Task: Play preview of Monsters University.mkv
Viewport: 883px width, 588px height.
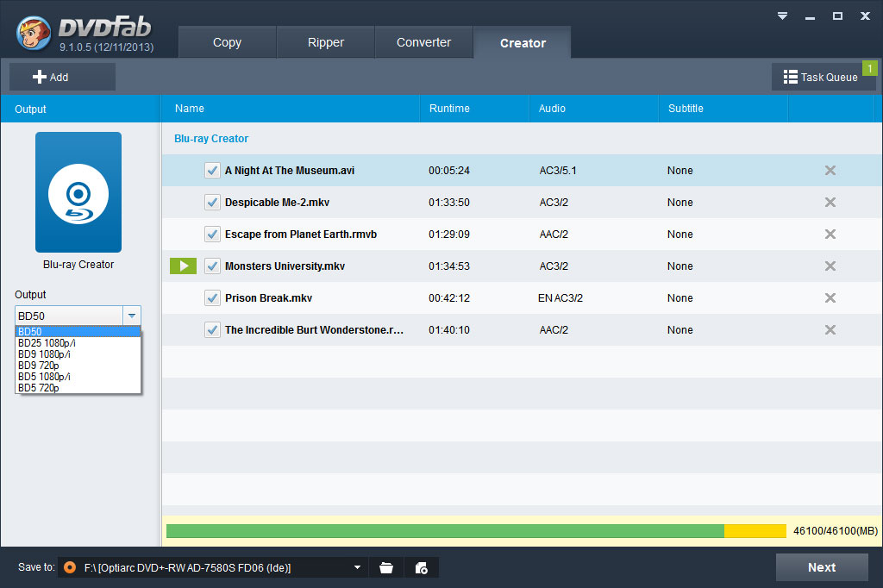Action: pyautogui.click(x=183, y=266)
